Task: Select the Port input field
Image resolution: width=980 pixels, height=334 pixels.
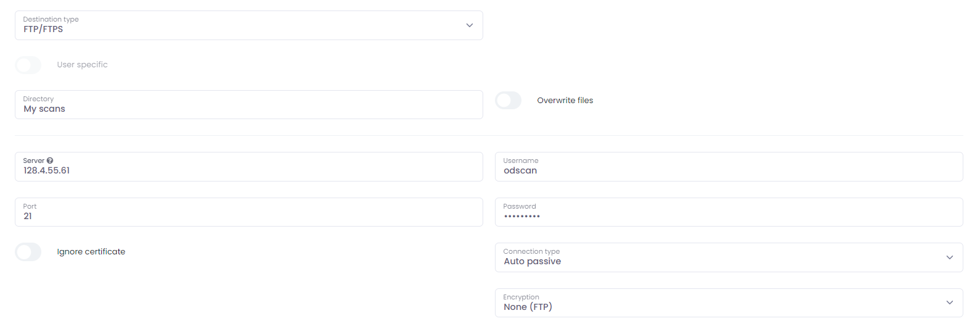Action: point(249,212)
